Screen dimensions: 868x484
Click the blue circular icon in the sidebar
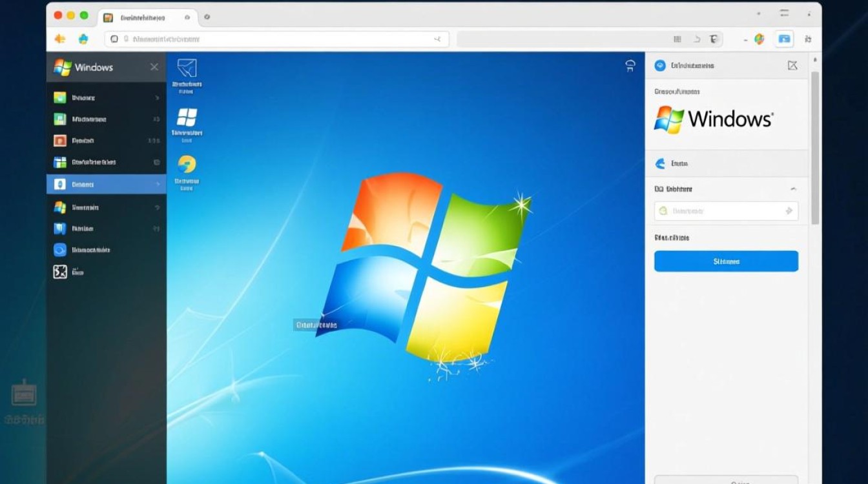point(60,250)
